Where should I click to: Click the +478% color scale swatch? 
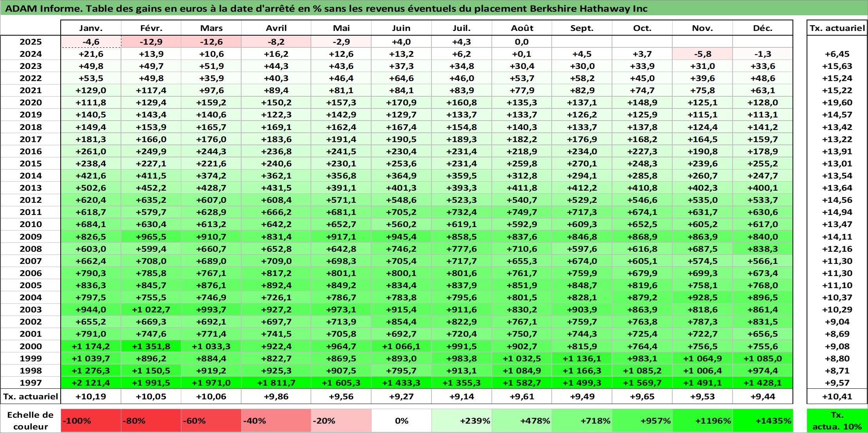[522, 421]
